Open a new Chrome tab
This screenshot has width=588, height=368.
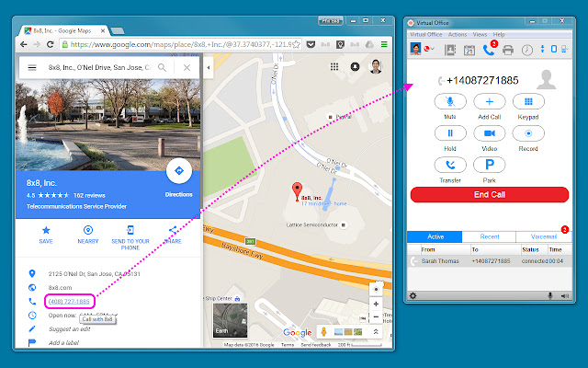(118, 30)
